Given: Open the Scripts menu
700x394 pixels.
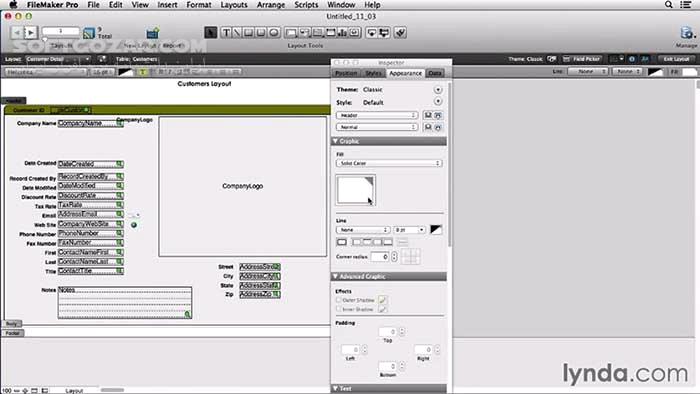Looking at the screenshot, I should point(306,5).
